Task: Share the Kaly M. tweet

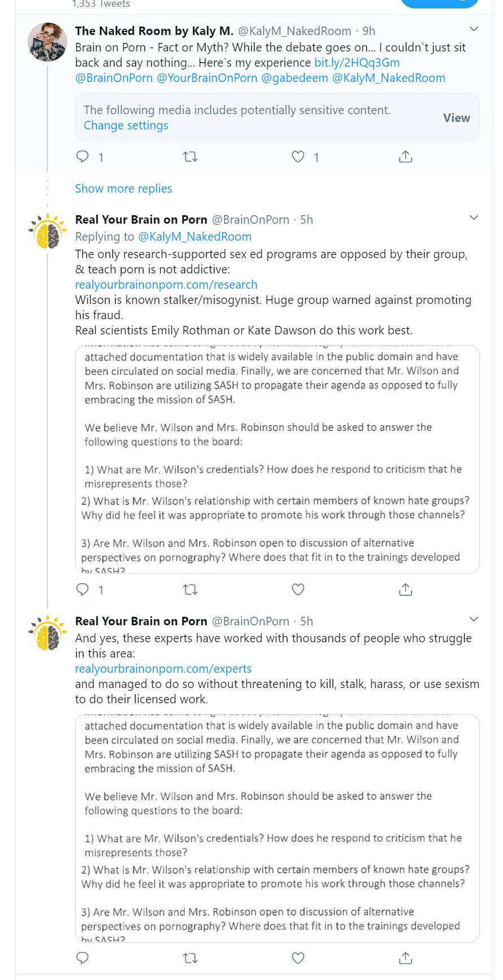Action: (405, 156)
